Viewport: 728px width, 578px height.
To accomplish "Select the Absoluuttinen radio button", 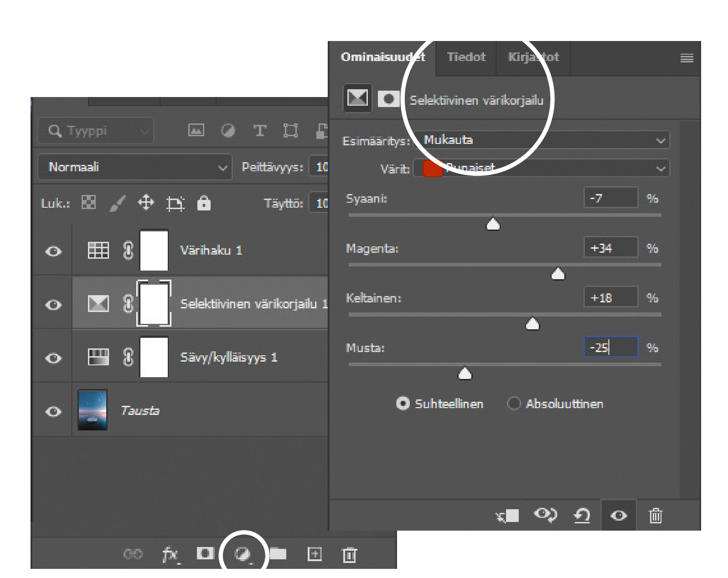I will (x=514, y=404).
